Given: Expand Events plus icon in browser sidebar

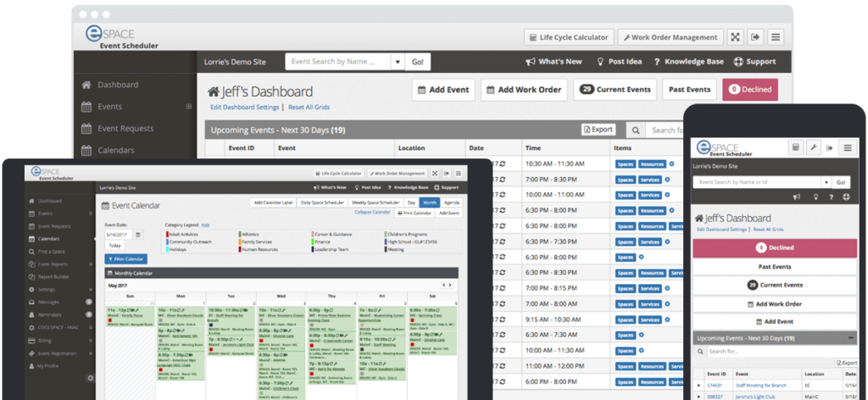Looking at the screenshot, I should 189,107.
